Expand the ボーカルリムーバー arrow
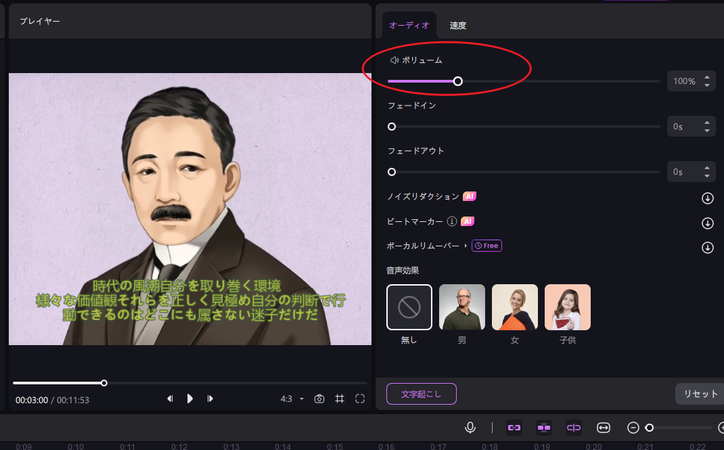This screenshot has width=724, height=450. click(x=465, y=246)
